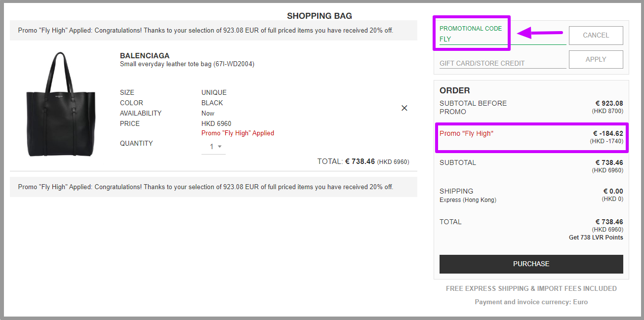Screen dimensions: 644x320
Task: Click "Payment and invoice currency: Euro" text
Action: click(531, 302)
